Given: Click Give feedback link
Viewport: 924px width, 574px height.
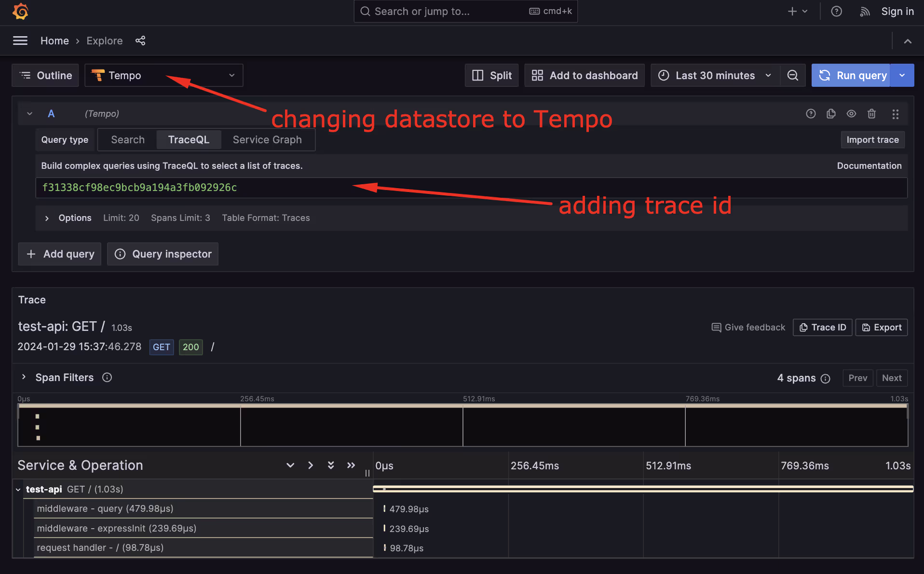Looking at the screenshot, I should (748, 328).
